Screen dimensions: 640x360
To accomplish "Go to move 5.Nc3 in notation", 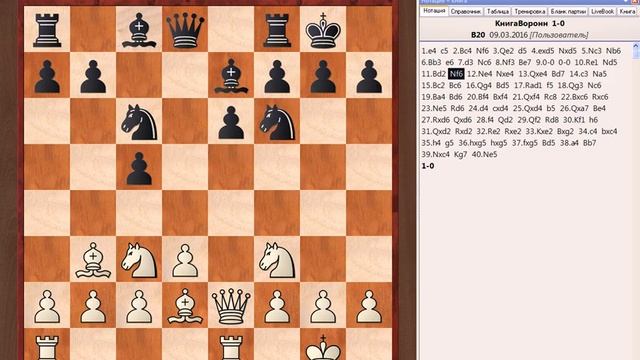I will 591,51.
